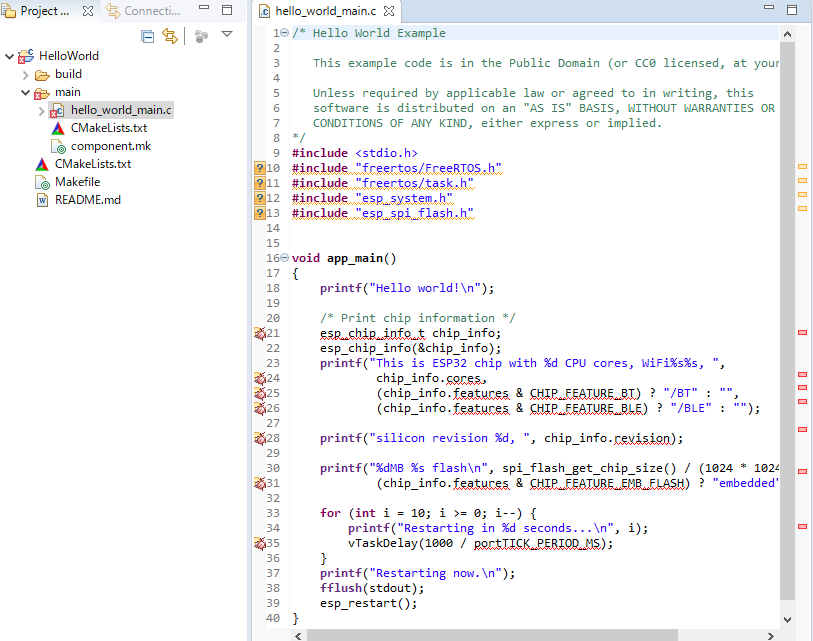This screenshot has height=641, width=813.
Task: Click portTICK_PERIOD_MS on line 35
Action: point(537,544)
